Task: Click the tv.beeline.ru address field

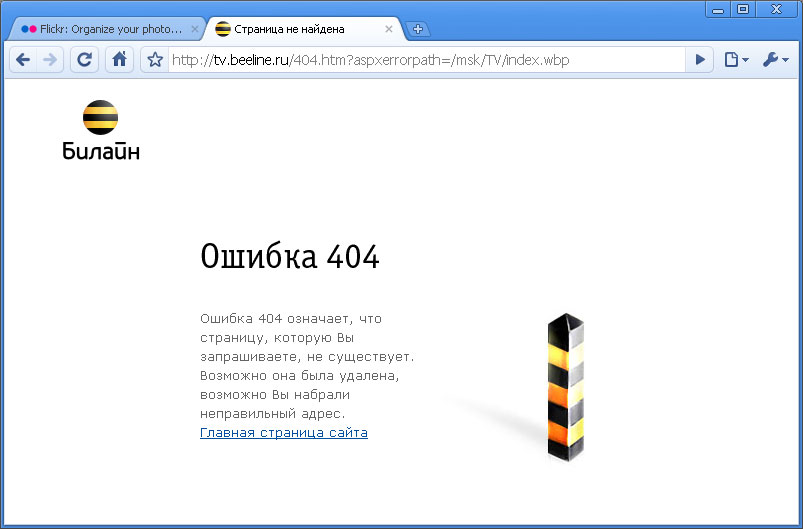Action: click(427, 60)
